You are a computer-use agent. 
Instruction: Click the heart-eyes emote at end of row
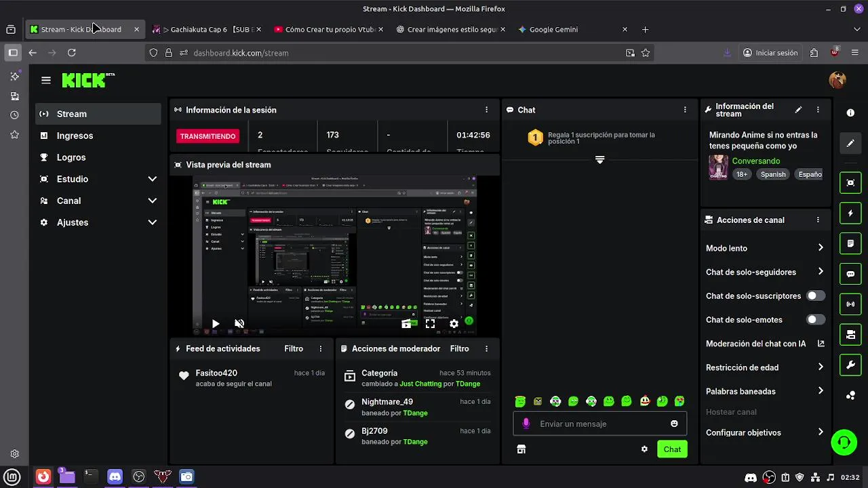point(679,401)
